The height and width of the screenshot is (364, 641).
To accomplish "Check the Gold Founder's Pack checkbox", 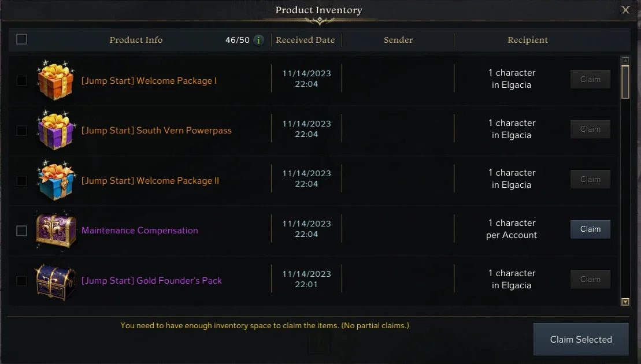I will tap(21, 281).
